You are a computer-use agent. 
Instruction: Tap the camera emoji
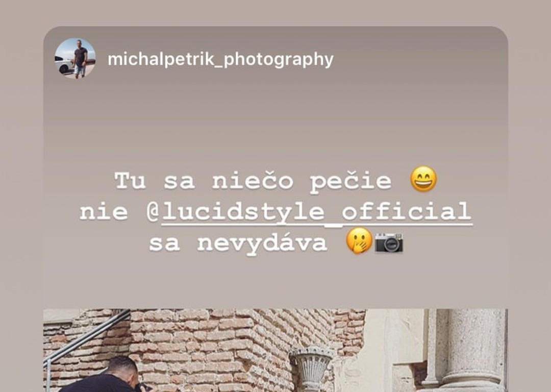pyautogui.click(x=389, y=242)
